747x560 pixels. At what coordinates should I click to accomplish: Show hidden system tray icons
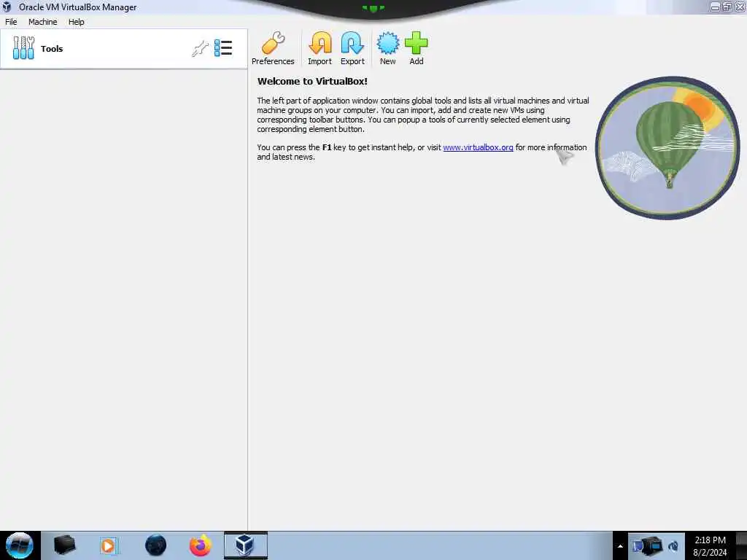tap(620, 546)
